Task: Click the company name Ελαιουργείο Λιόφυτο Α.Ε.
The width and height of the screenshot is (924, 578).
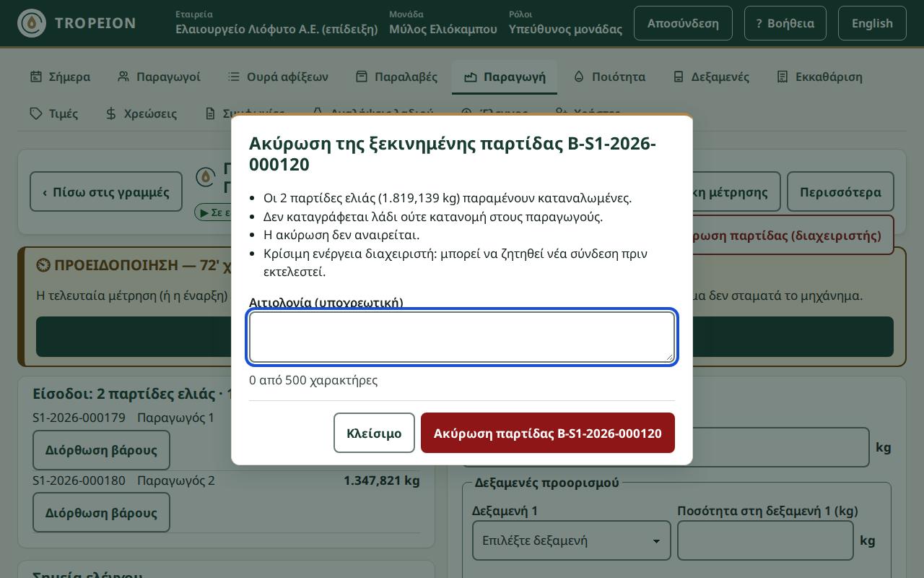Action: [x=276, y=29]
